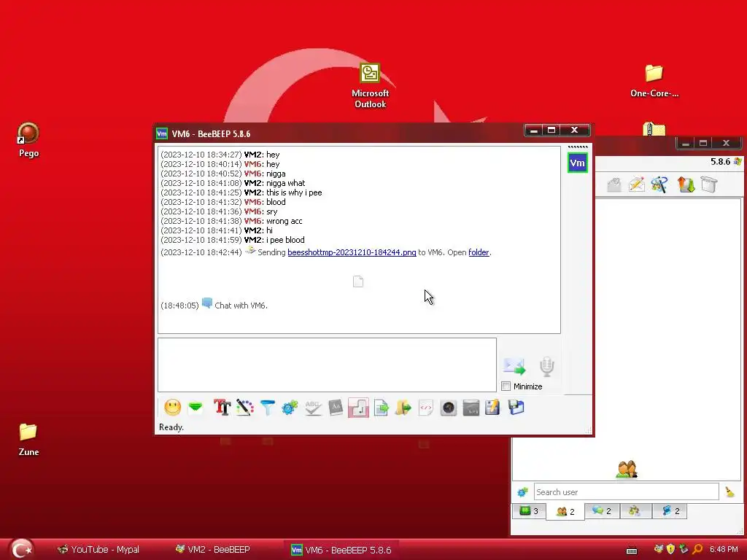The width and height of the screenshot is (747, 560).
Task: Click the send file document icon
Action: pos(381,408)
